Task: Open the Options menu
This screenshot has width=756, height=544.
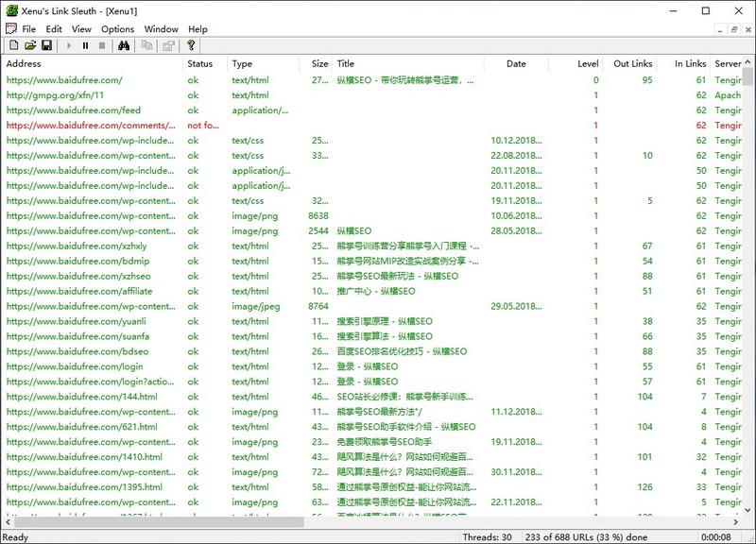Action: click(113, 29)
